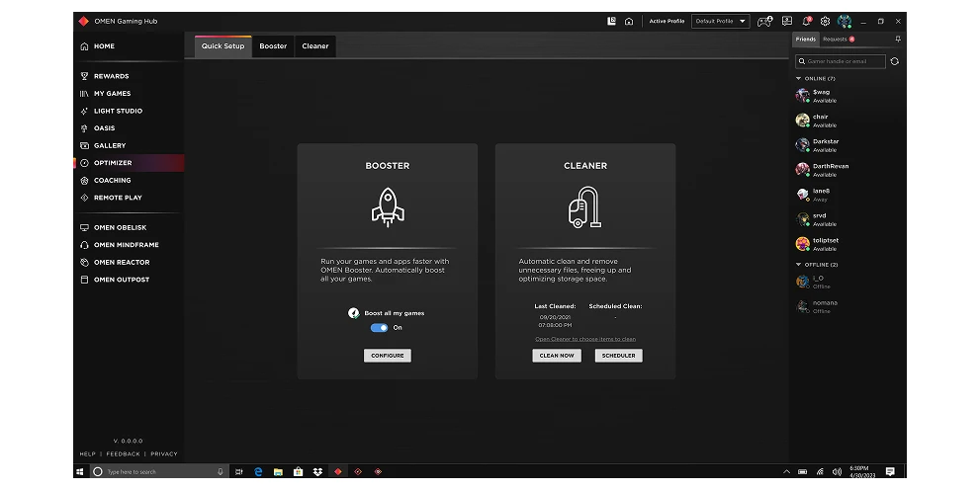Click the Configure button under Booster
The width and height of the screenshot is (980, 490).
pos(388,356)
